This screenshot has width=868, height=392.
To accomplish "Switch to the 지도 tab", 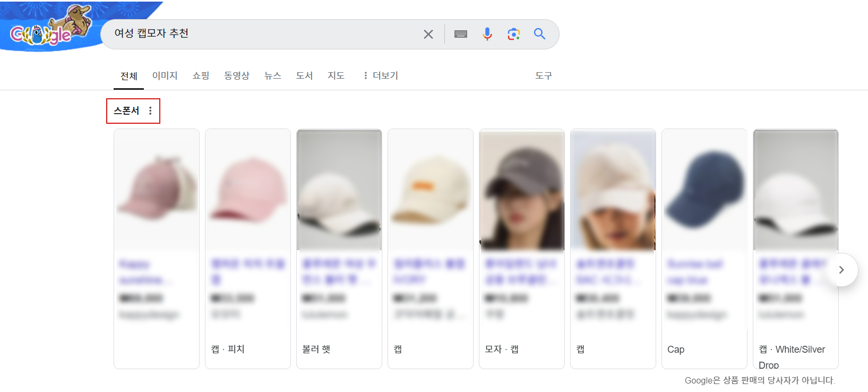I will (336, 75).
